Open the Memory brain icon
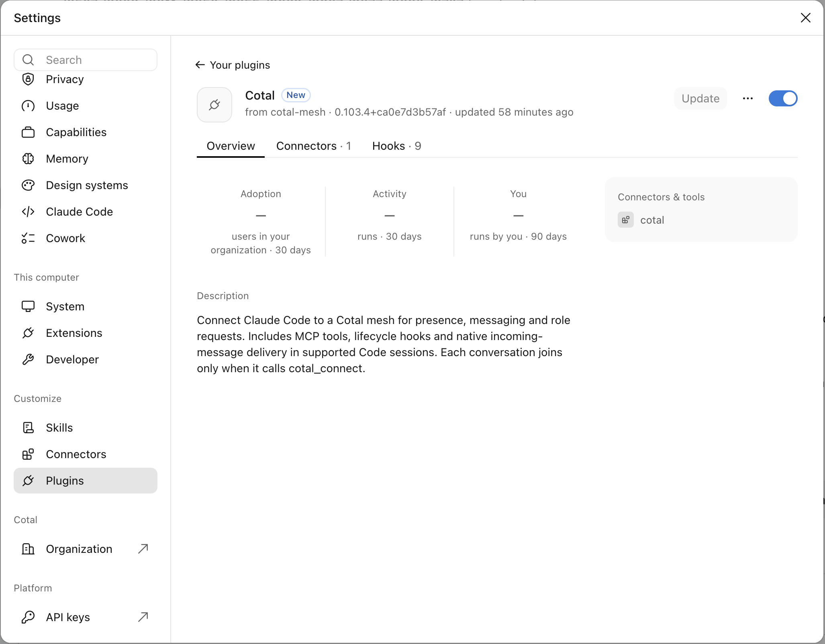825x644 pixels. (x=28, y=159)
